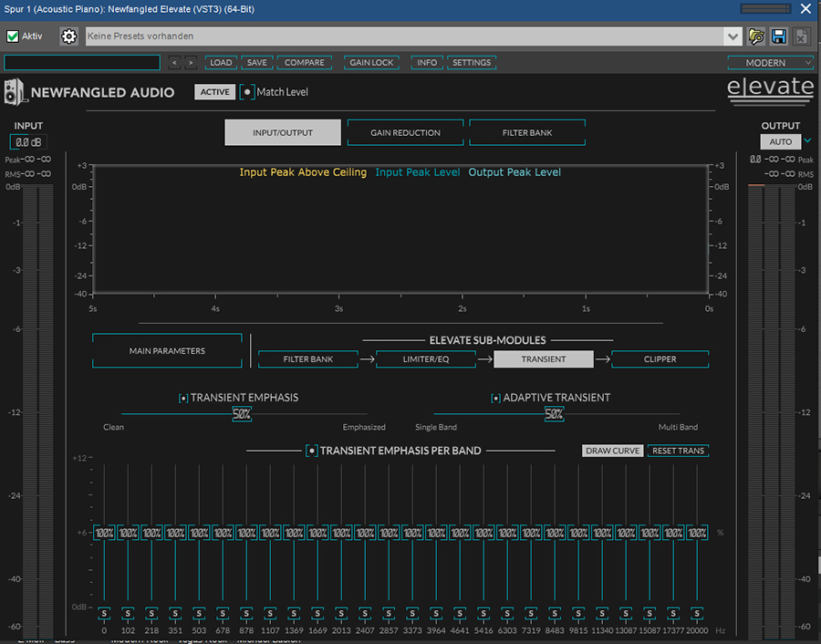
Task: Open the INFO button
Action: tap(427, 63)
